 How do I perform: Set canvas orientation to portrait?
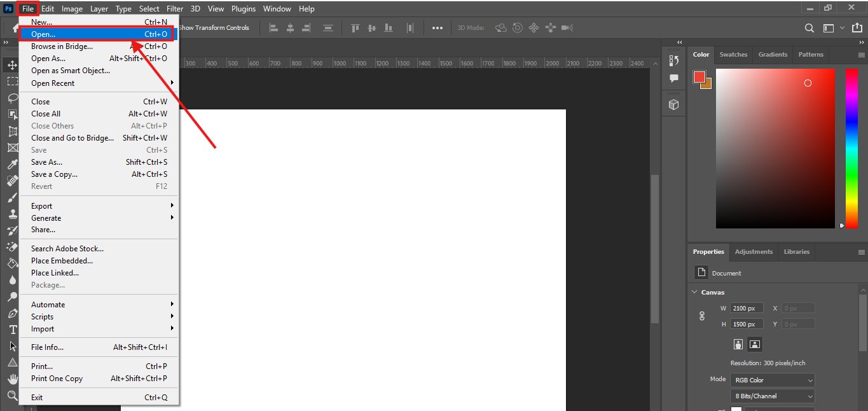pos(738,344)
